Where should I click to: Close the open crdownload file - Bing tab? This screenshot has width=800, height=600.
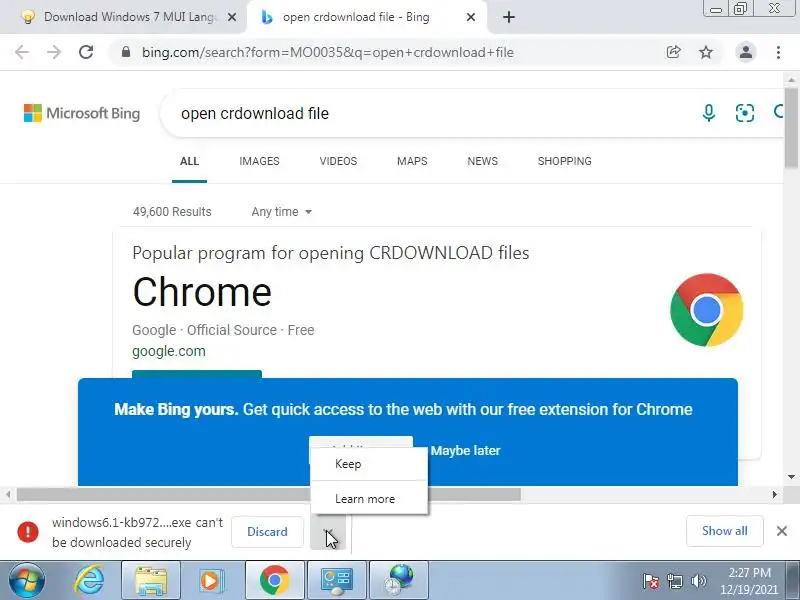471,17
